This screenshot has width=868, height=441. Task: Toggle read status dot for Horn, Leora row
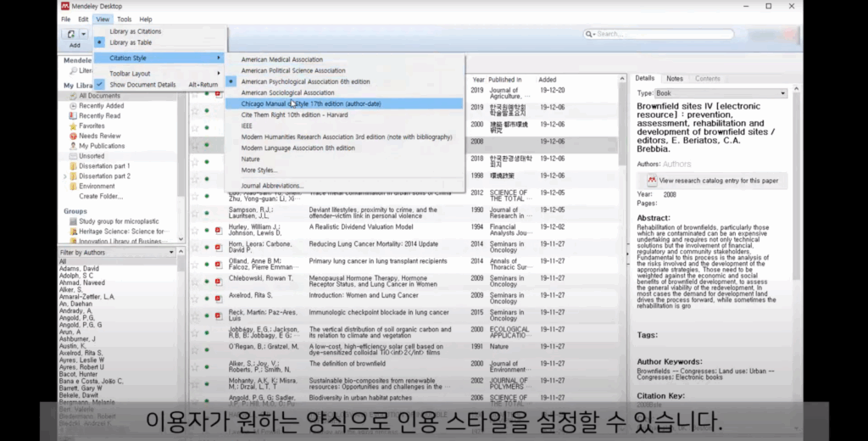tap(207, 247)
